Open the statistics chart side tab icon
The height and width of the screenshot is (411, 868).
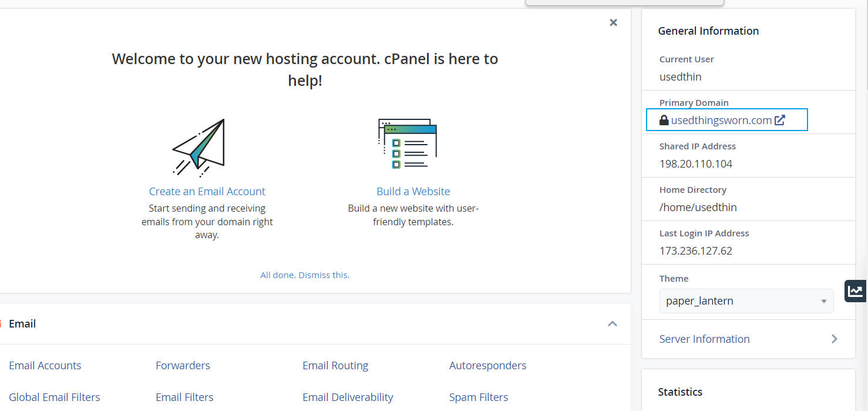(x=855, y=291)
